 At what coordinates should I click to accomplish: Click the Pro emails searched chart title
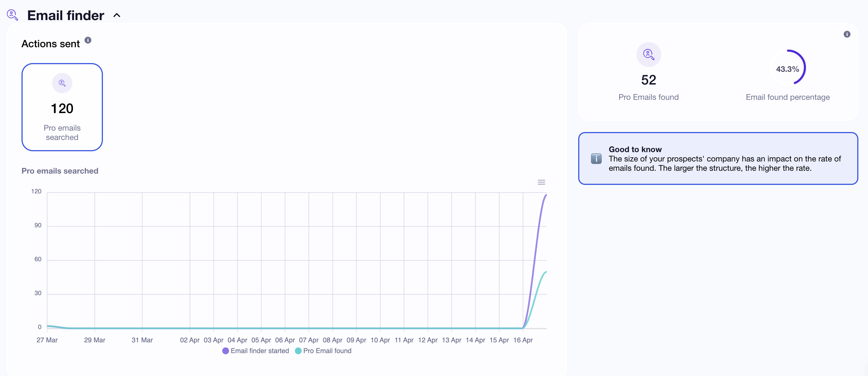click(x=60, y=171)
